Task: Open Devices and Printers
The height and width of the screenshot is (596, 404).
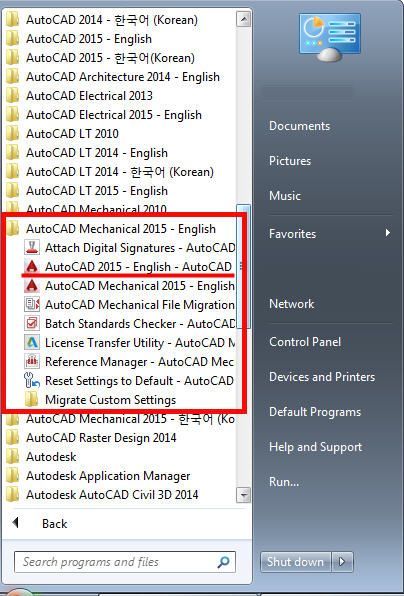Action: [x=322, y=377]
